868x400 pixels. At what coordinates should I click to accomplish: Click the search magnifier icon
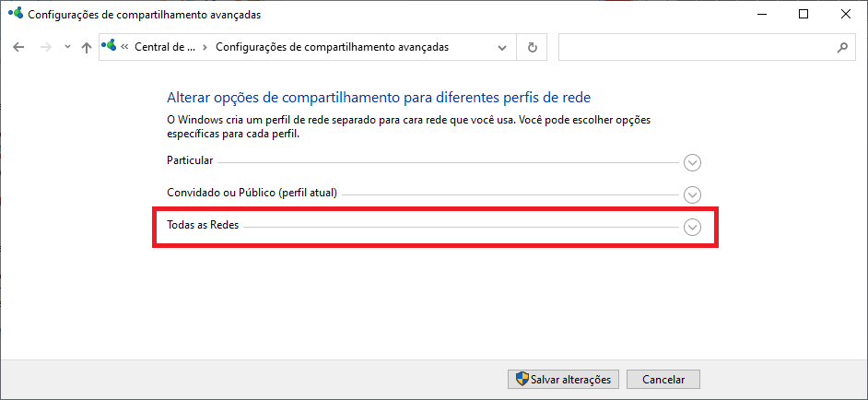point(841,47)
